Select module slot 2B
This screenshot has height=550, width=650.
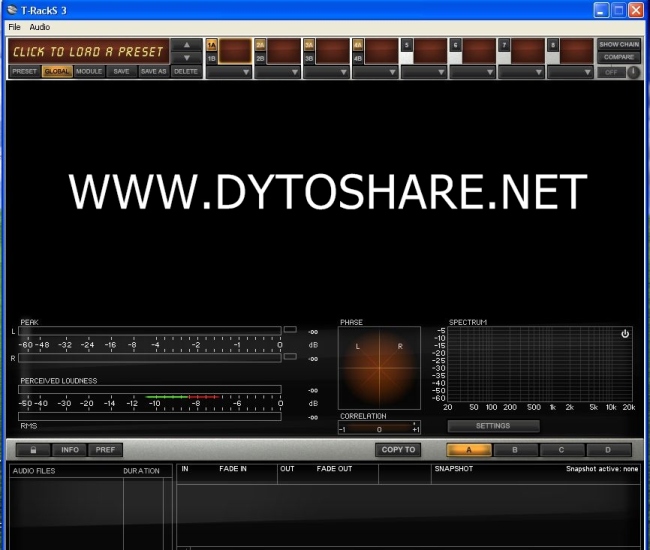tap(260, 58)
